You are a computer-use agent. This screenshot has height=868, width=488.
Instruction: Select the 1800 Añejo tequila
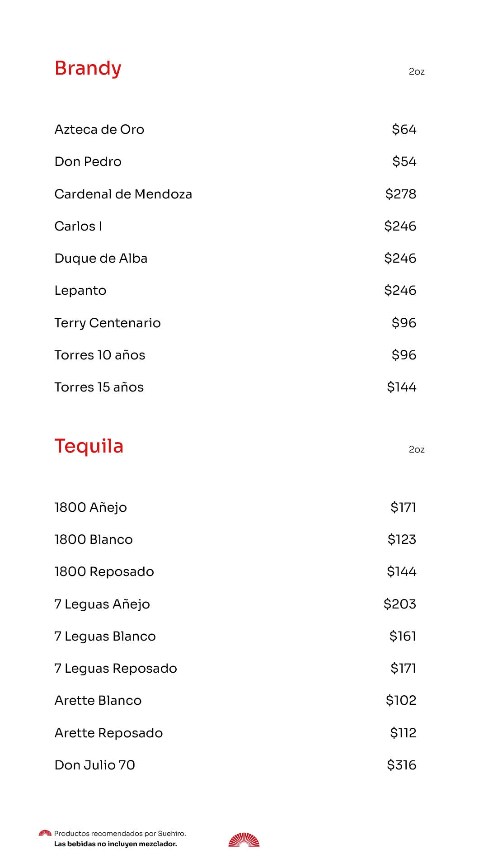pyautogui.click(x=90, y=507)
